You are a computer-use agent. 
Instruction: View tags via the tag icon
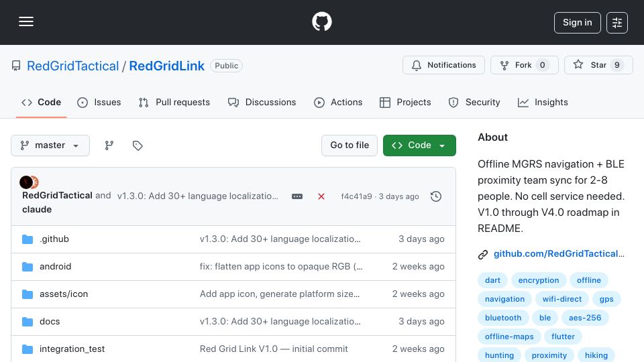(x=138, y=145)
